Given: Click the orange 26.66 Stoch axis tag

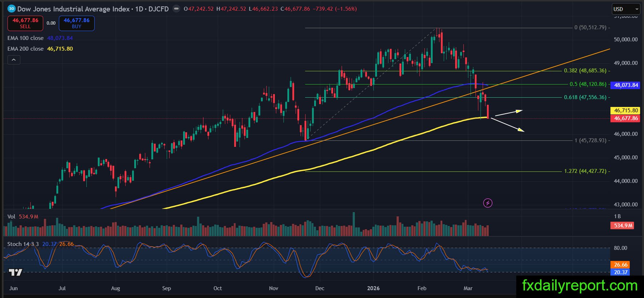Looking at the screenshot, I should [x=620, y=265].
